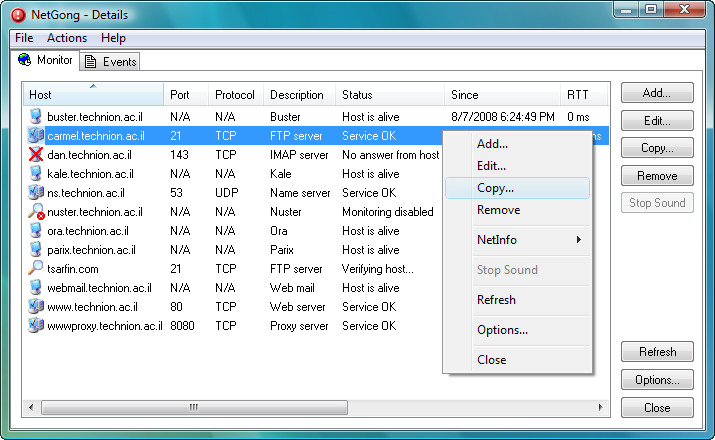Click the Events tab document icon

tap(90, 62)
